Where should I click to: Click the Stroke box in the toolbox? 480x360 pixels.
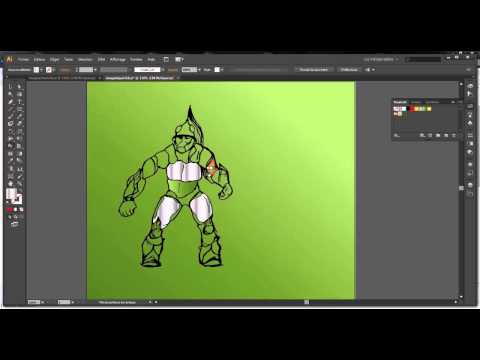tap(18, 200)
